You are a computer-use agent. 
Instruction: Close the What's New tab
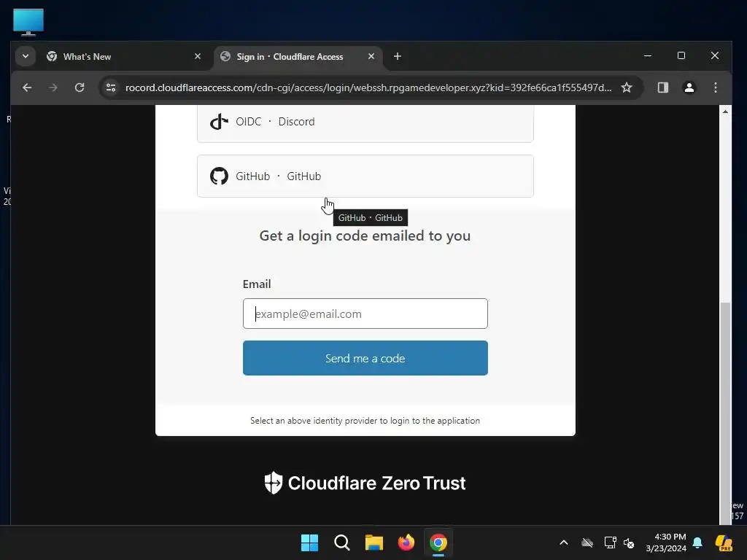pyautogui.click(x=198, y=57)
